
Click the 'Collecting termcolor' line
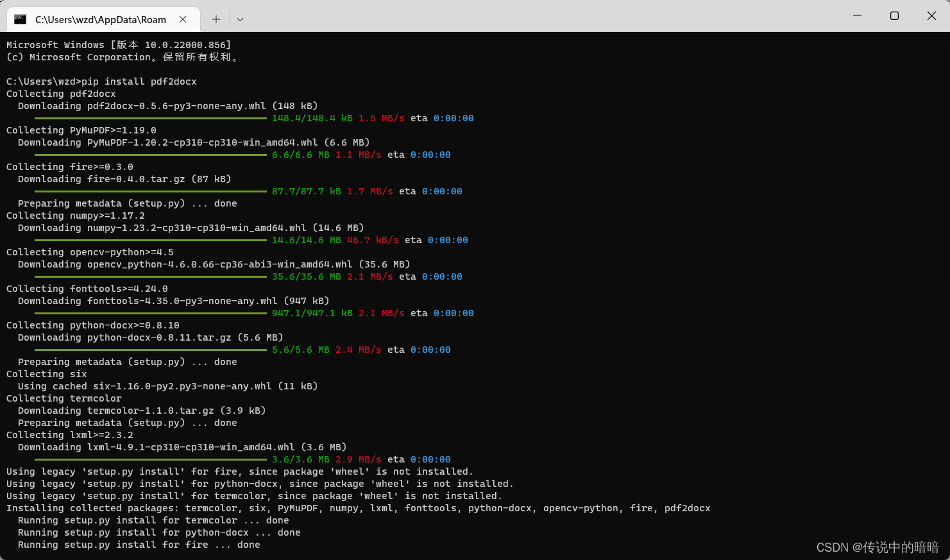click(x=64, y=398)
